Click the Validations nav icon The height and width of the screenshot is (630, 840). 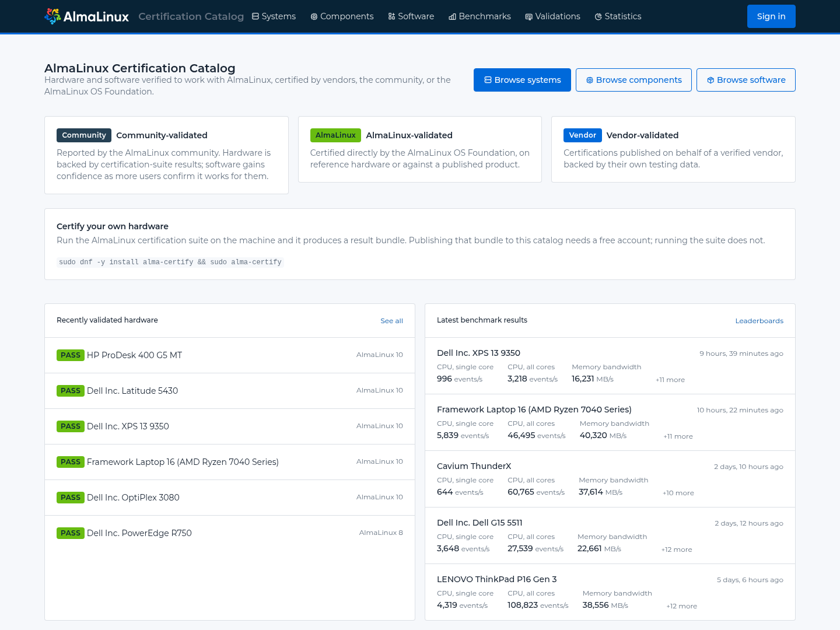529,16
